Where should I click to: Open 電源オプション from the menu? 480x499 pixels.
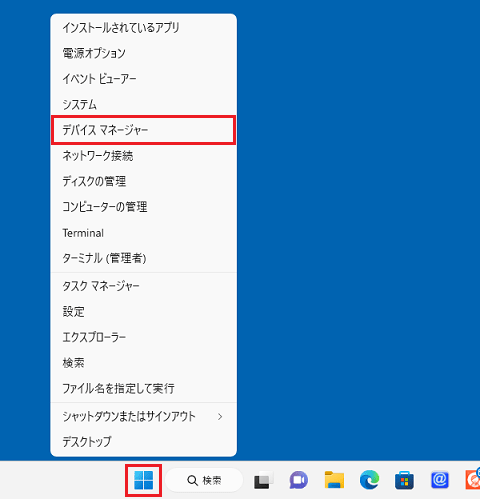pyautogui.click(x=144, y=53)
